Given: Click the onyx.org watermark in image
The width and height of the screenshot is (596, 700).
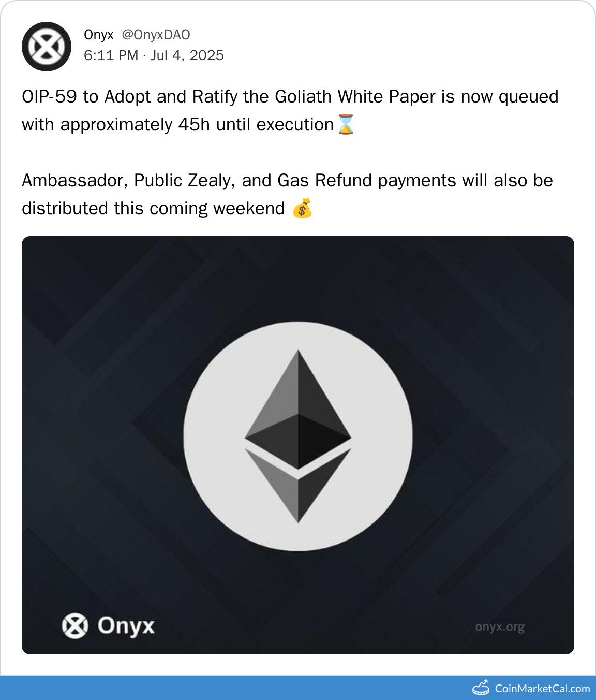Looking at the screenshot, I should pyautogui.click(x=500, y=627).
